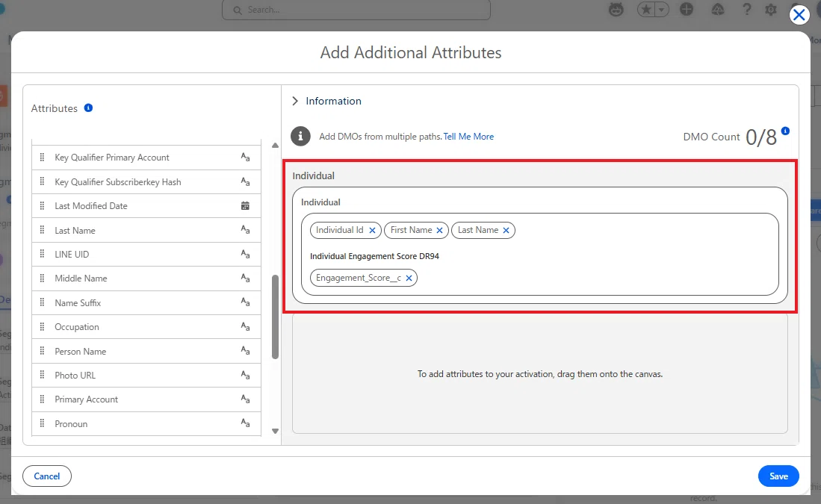Screen dimensions: 821x504
Task: Select the Middle Name attribute
Action: point(146,279)
